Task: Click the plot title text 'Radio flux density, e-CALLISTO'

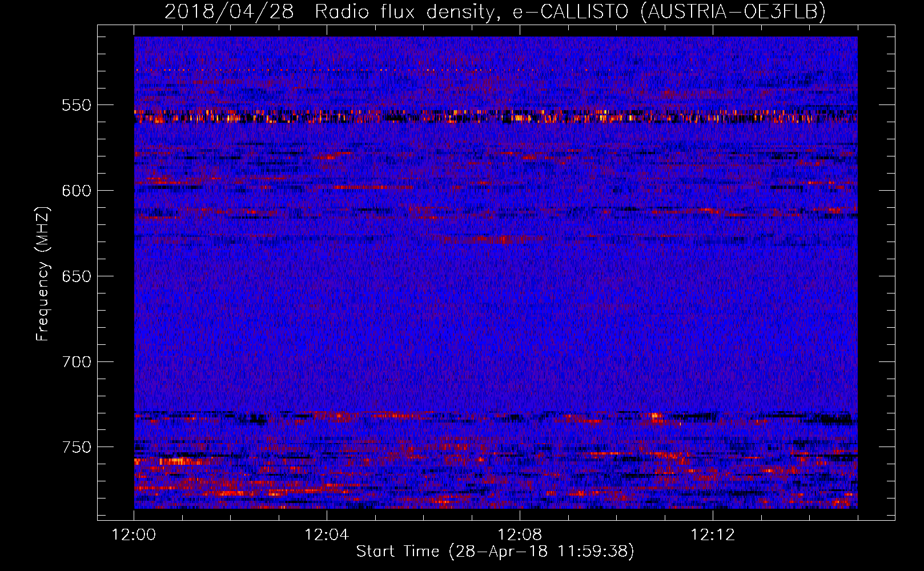Action: tap(472, 11)
